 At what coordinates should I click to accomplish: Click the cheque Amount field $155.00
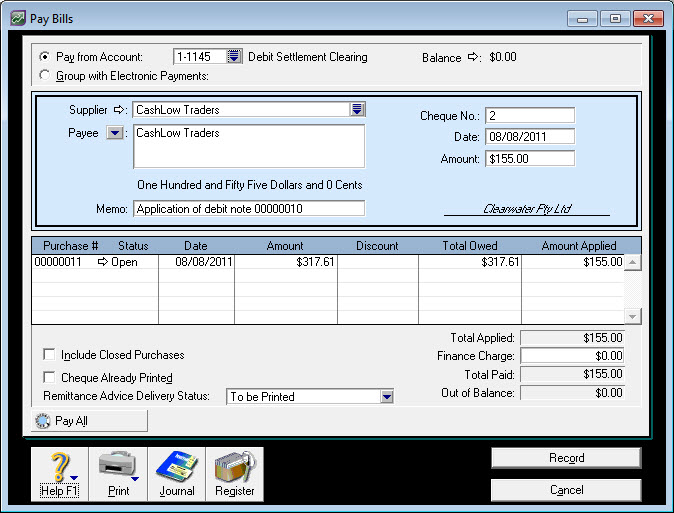pos(530,159)
